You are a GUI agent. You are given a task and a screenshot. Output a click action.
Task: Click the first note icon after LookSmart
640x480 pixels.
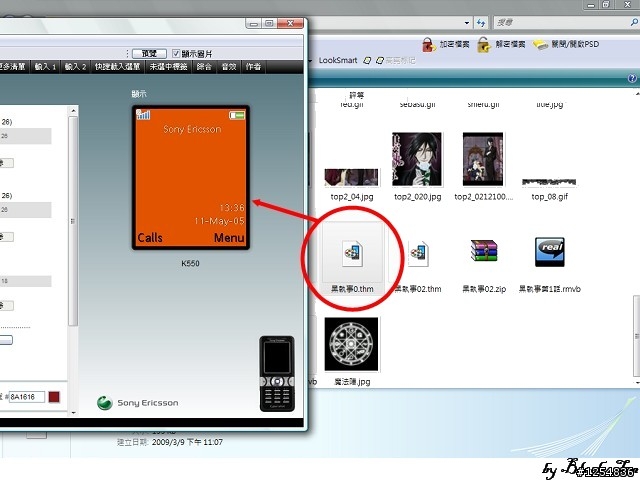coord(367,60)
